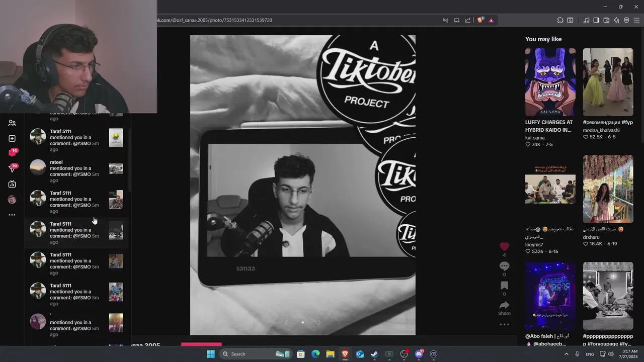Click the taskbar microphone icon
Screen dimensions: 644x362
pyautogui.click(x=577, y=354)
